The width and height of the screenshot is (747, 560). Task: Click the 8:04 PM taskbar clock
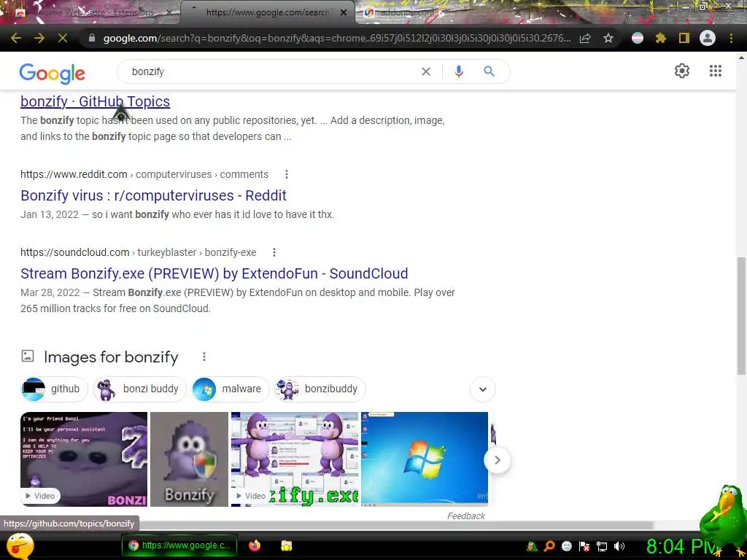[682, 546]
